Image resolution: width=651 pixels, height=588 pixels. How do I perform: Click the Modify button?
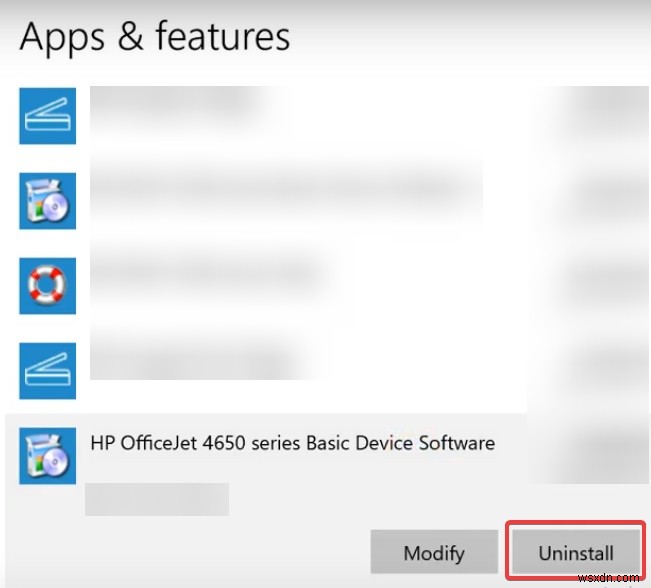(x=434, y=552)
